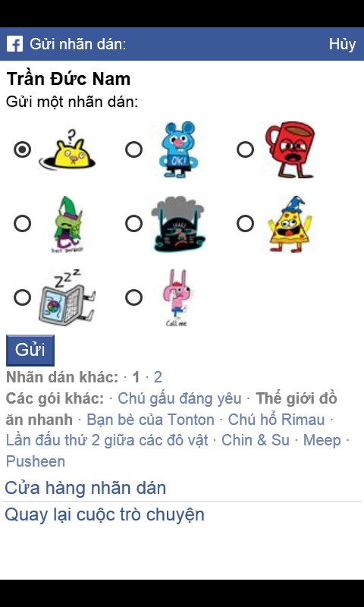
Task: Pick the yellow confused bunny sticker
Action: pos(67,149)
